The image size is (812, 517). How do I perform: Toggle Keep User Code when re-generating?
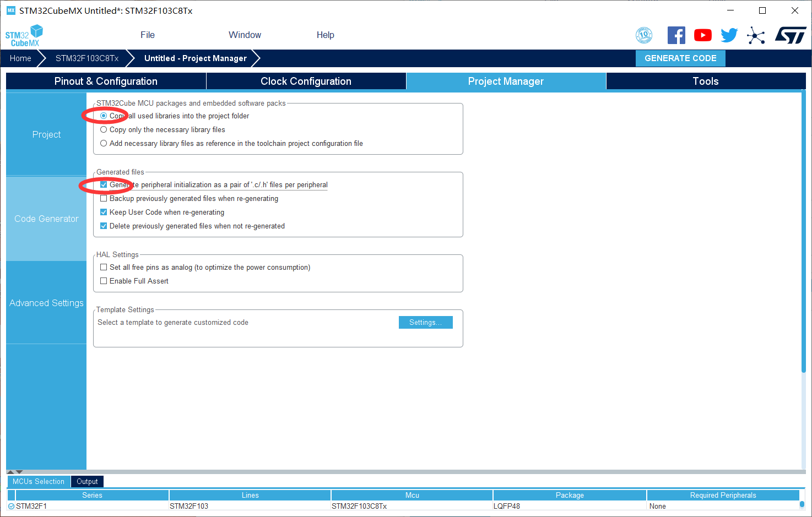pos(104,212)
